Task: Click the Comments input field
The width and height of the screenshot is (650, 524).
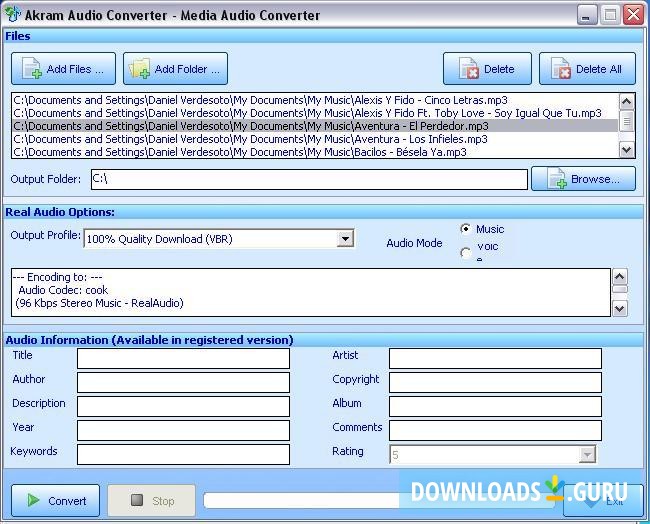Action: pos(495,430)
